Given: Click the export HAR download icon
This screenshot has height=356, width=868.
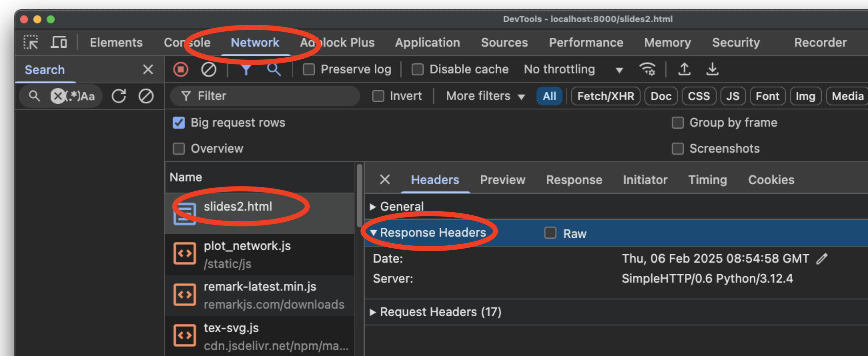Looking at the screenshot, I should click(x=712, y=69).
